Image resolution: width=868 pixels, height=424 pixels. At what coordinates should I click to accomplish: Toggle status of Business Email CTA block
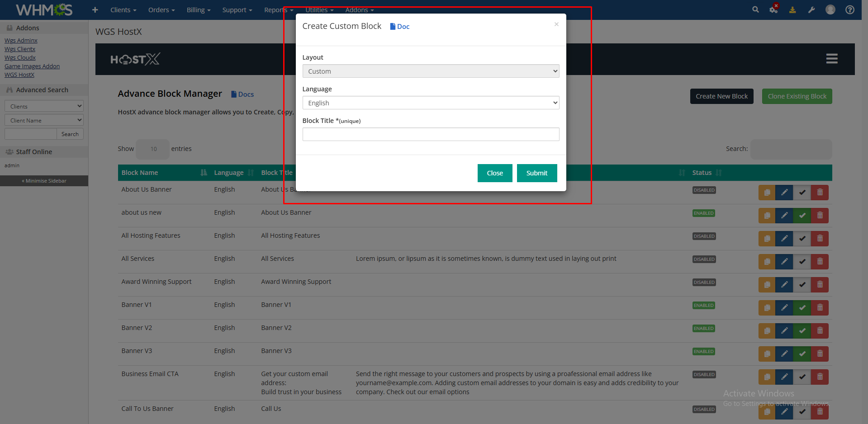pos(802,377)
